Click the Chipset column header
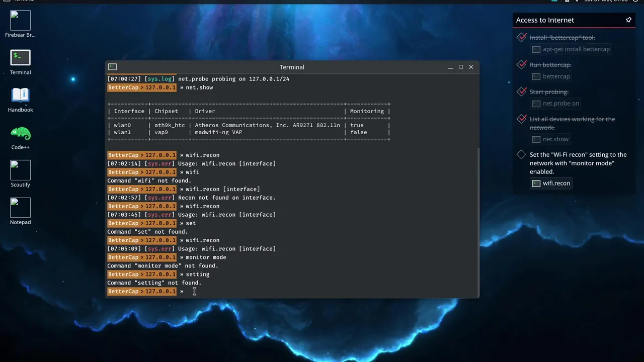This screenshot has width=644, height=362. click(x=166, y=112)
